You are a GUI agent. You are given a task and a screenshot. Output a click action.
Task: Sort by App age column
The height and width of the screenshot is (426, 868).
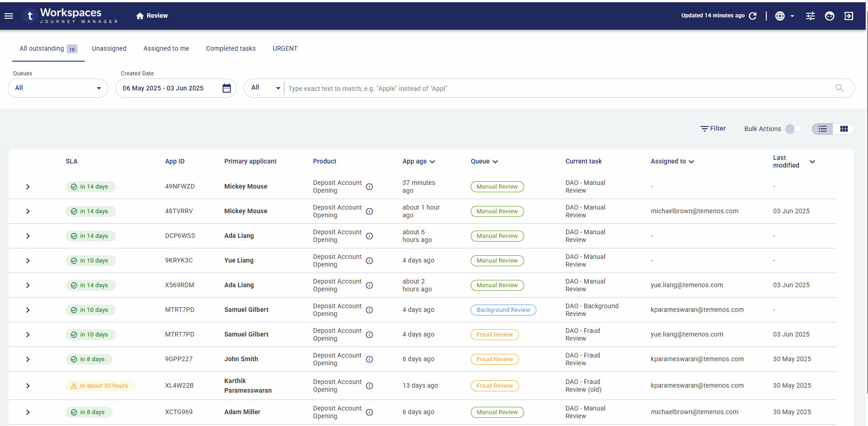(419, 162)
